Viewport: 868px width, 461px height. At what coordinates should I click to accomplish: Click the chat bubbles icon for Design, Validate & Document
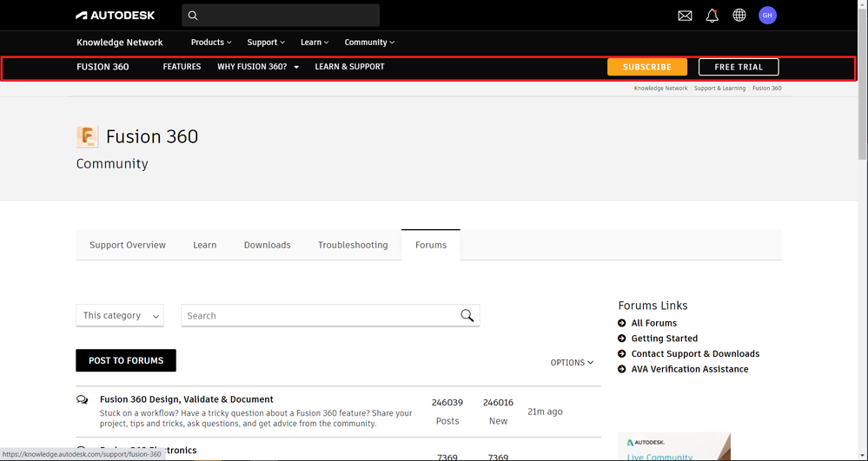point(82,399)
